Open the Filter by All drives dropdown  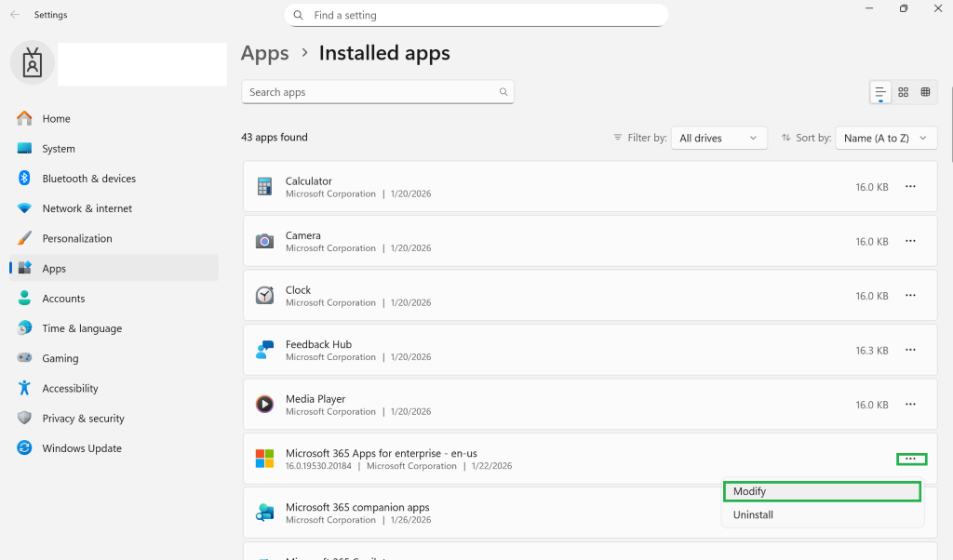coord(718,138)
